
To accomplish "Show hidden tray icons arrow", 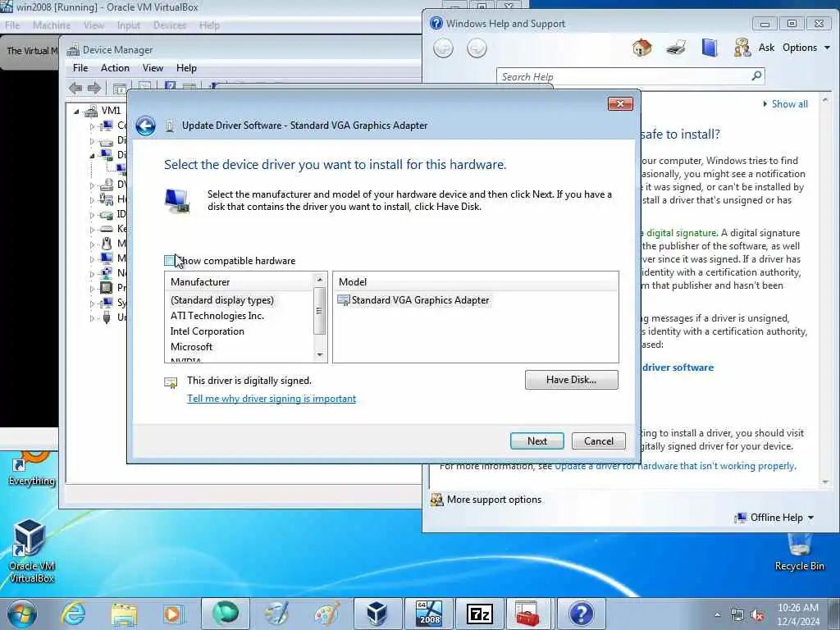I will click(717, 615).
